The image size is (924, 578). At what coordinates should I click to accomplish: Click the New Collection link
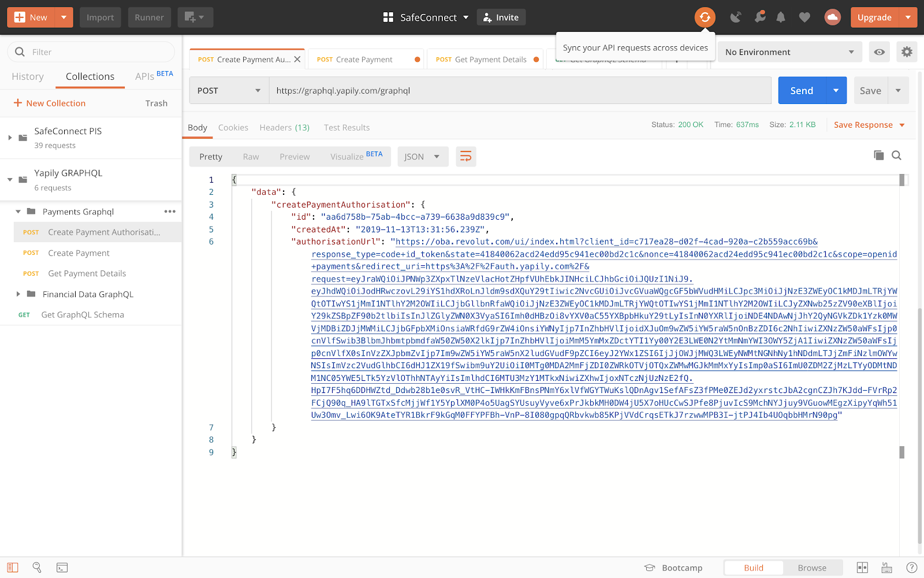55,103
